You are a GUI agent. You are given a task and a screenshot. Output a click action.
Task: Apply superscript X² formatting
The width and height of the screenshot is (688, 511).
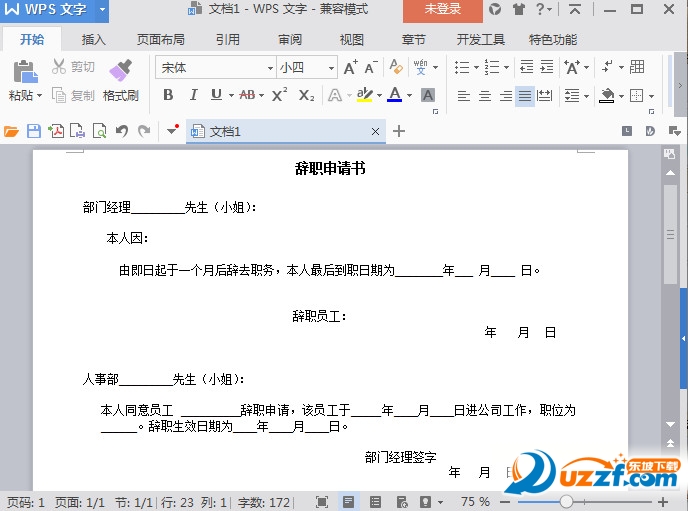coord(279,95)
